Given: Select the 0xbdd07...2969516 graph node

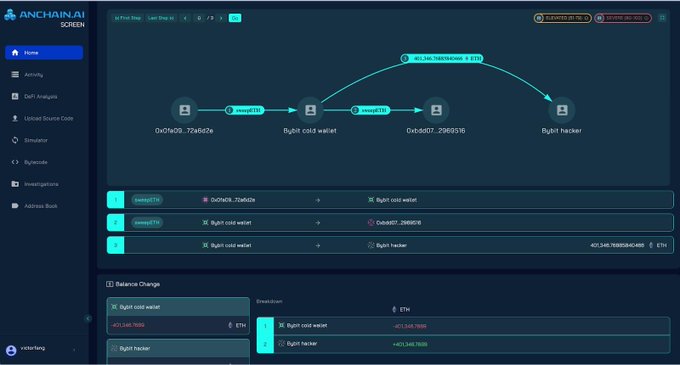Looking at the screenshot, I should pos(436,110).
